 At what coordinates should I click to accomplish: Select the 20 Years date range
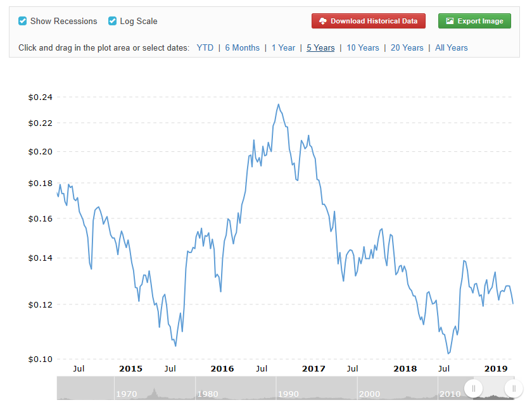(x=407, y=47)
